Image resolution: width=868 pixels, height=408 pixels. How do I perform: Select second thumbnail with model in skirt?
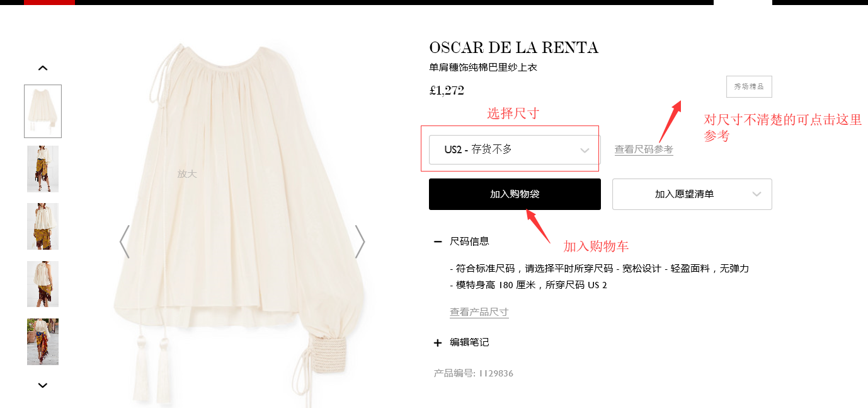(x=43, y=169)
